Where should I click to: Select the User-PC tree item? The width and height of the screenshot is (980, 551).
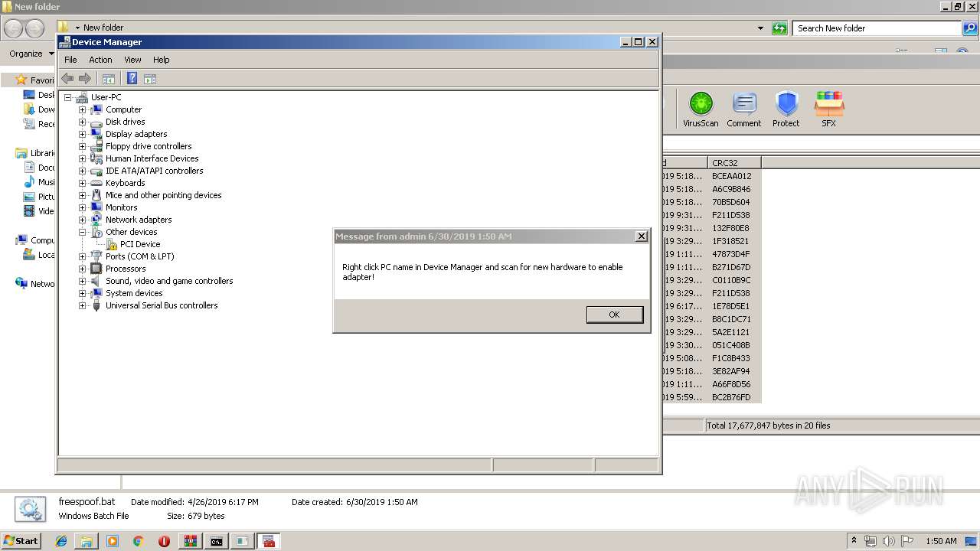coord(106,97)
